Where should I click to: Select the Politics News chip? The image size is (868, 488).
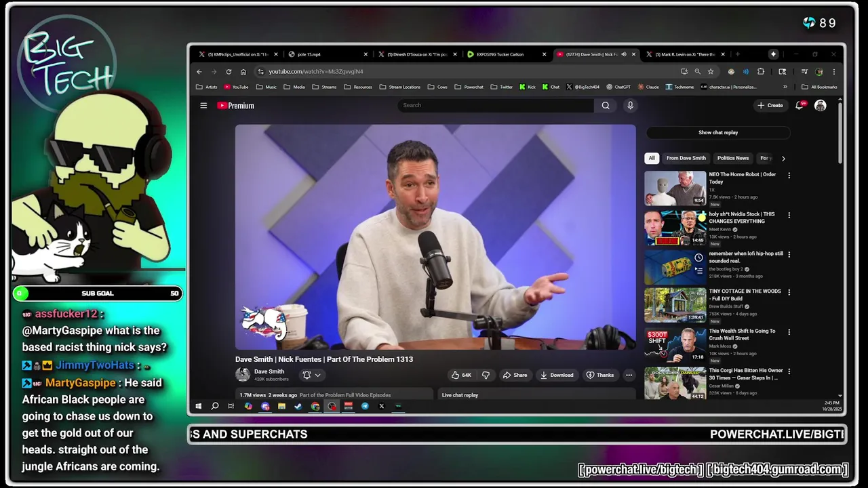pos(733,158)
